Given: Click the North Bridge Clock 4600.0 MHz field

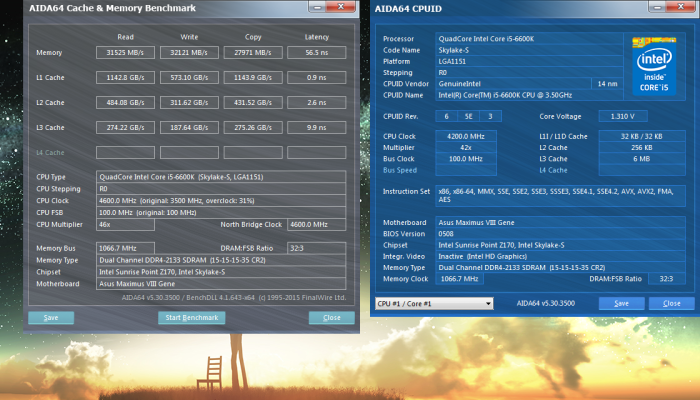Looking at the screenshot, I should (x=317, y=225).
